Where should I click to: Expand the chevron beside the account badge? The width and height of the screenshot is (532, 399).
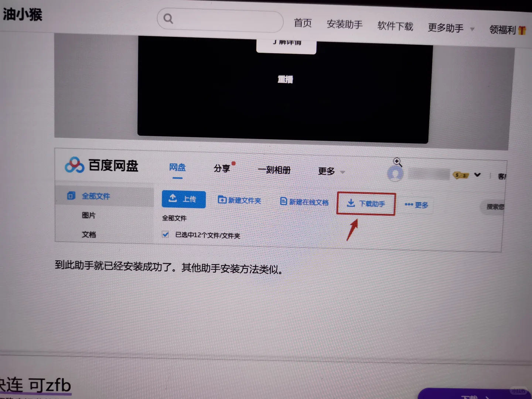(478, 175)
